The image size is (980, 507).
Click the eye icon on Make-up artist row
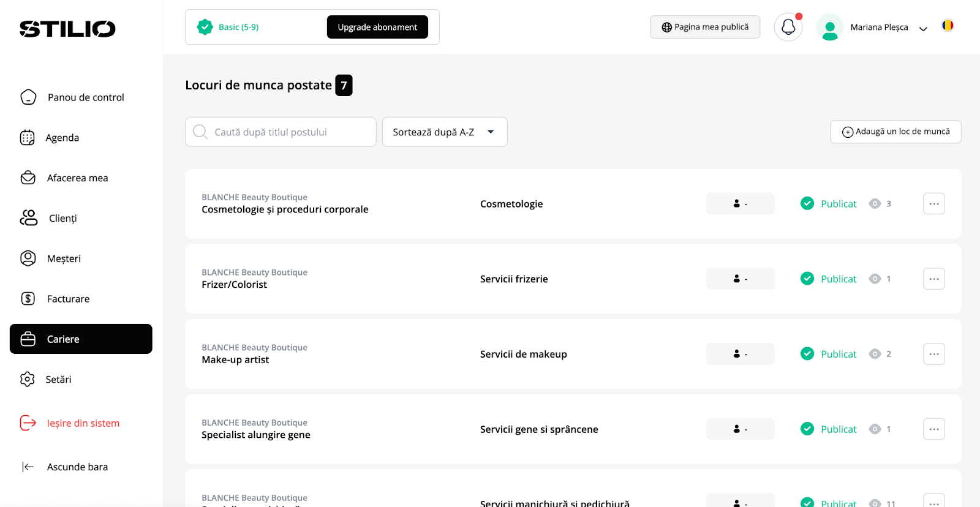point(875,354)
